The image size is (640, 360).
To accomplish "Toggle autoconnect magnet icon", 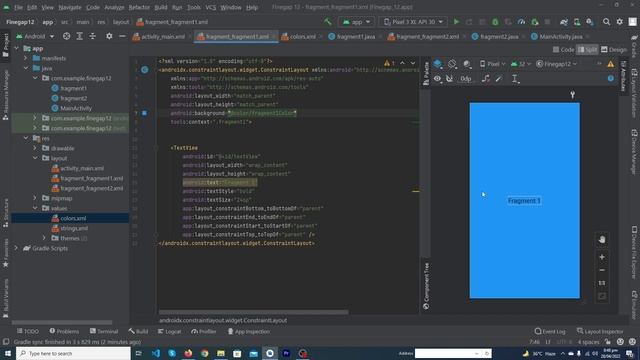I will (449, 78).
